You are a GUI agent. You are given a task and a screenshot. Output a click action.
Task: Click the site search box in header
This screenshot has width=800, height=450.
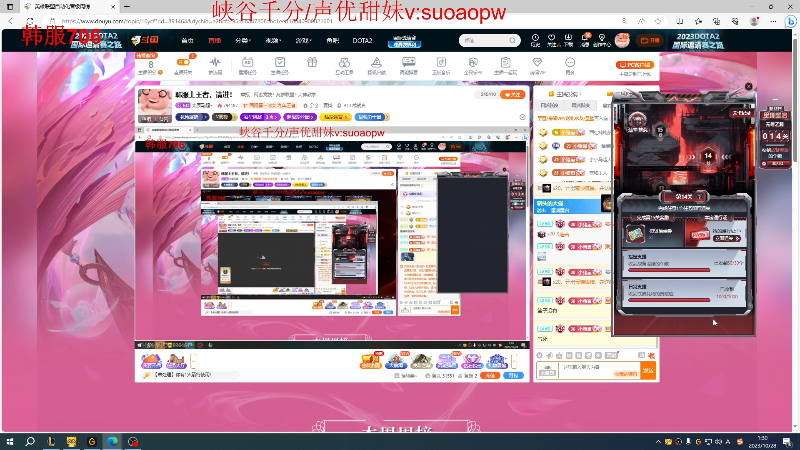489,40
